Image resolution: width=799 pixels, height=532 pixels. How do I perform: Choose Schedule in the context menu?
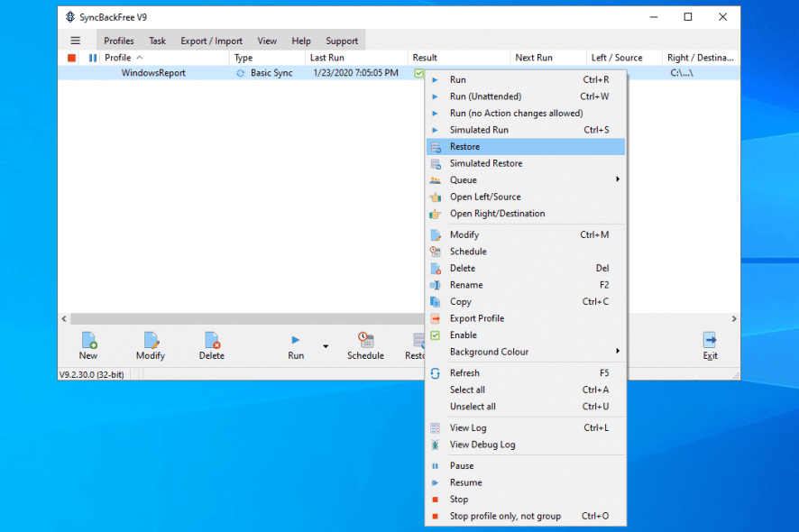(526, 252)
